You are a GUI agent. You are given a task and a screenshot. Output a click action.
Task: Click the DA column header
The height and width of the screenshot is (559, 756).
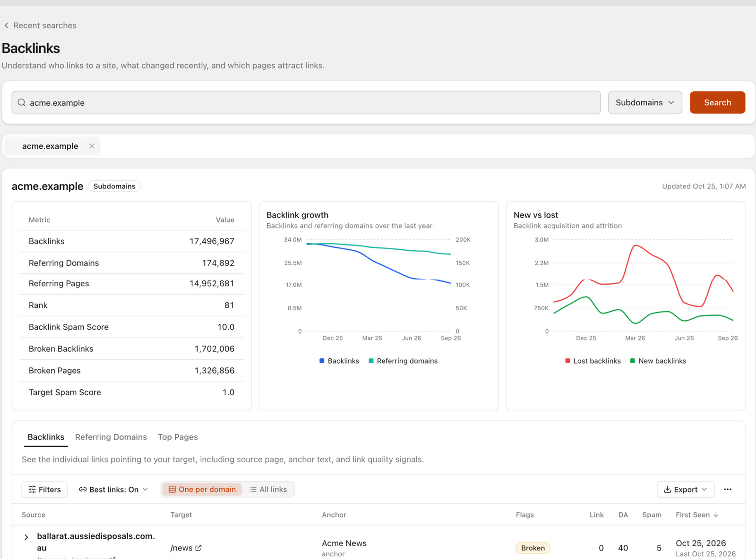pos(623,515)
